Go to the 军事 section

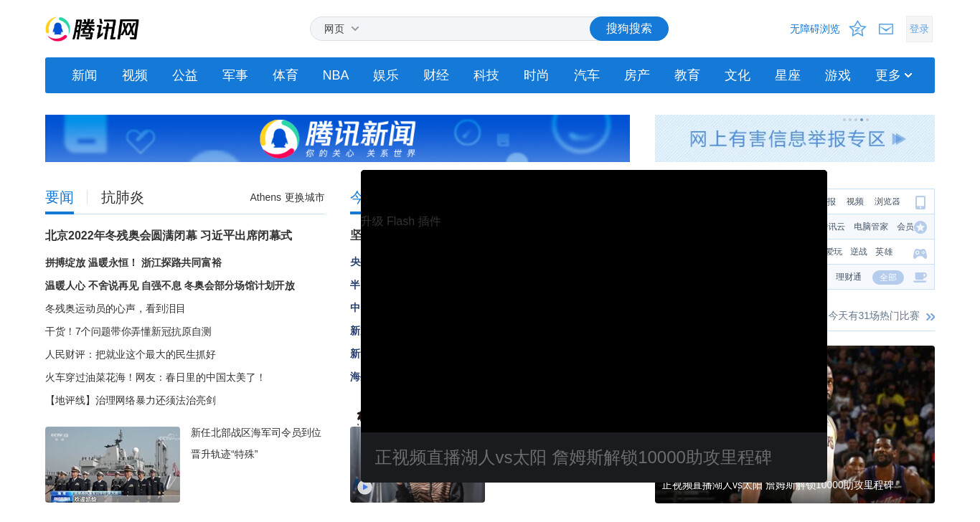coord(235,75)
